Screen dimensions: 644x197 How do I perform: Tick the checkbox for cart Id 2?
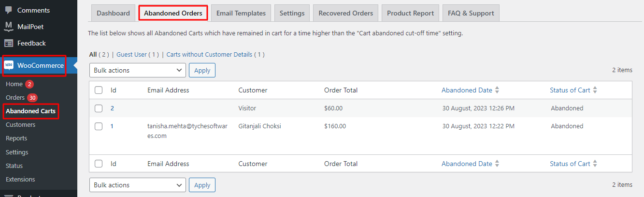(x=99, y=108)
